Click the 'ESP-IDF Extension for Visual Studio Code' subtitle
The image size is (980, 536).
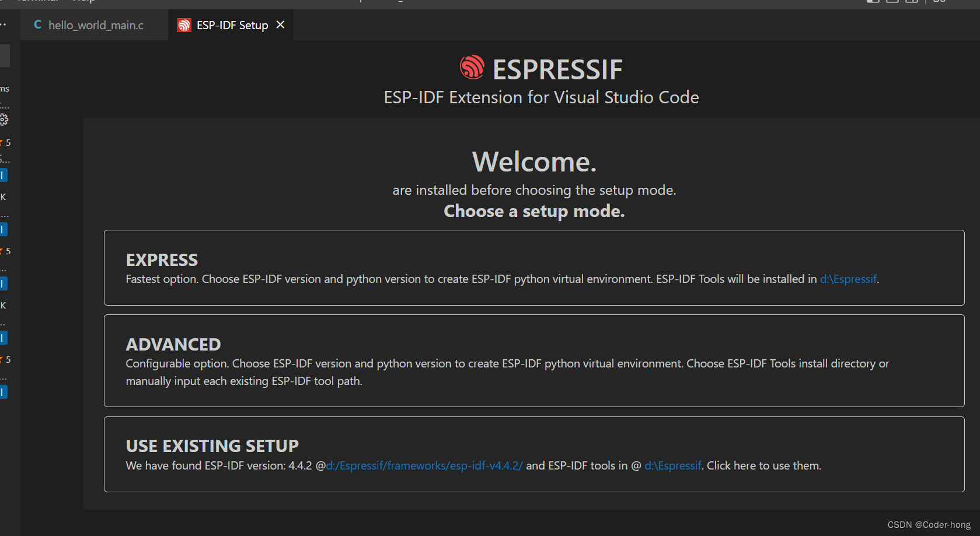pyautogui.click(x=541, y=97)
